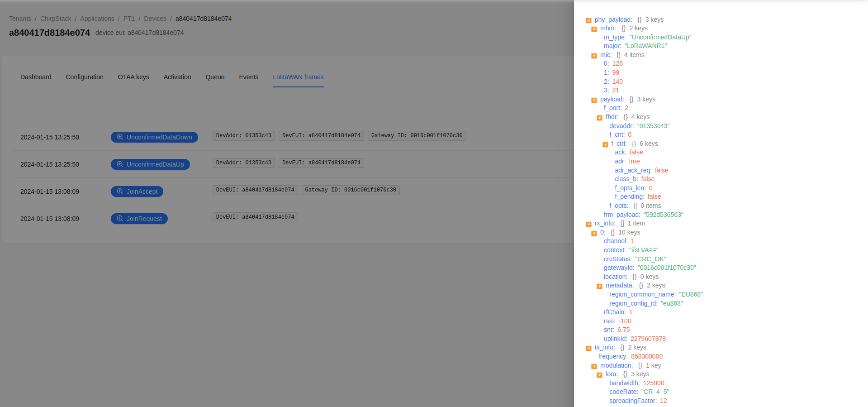
Task: Select the frm_payload value "592d536563"
Action: [x=663, y=215]
